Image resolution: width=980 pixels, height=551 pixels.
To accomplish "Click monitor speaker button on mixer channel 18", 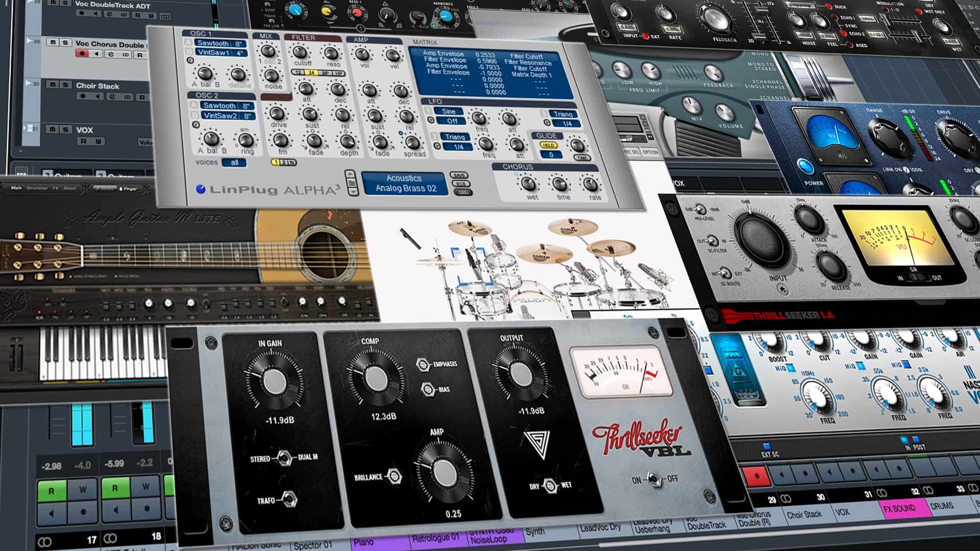I will coord(115,509).
